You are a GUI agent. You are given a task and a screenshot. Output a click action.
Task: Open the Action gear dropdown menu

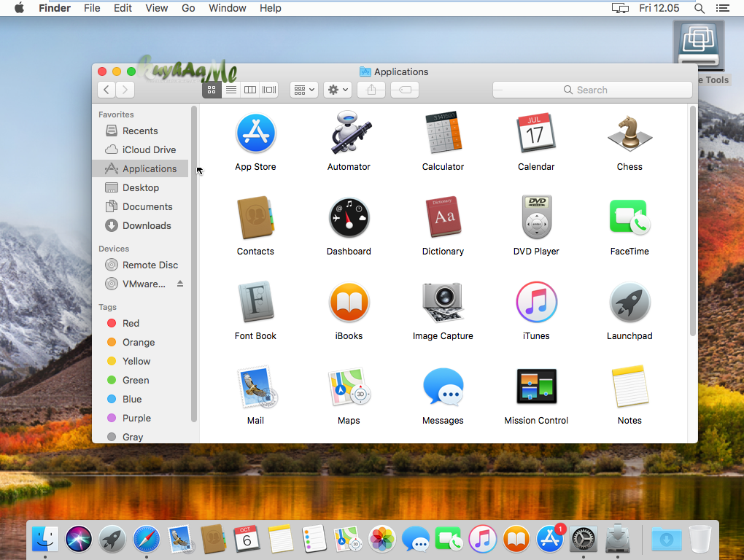338,90
